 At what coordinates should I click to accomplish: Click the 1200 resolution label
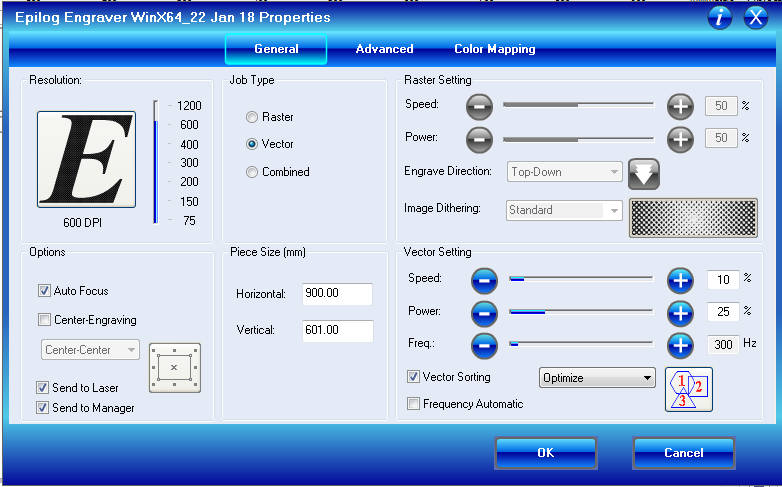point(189,106)
